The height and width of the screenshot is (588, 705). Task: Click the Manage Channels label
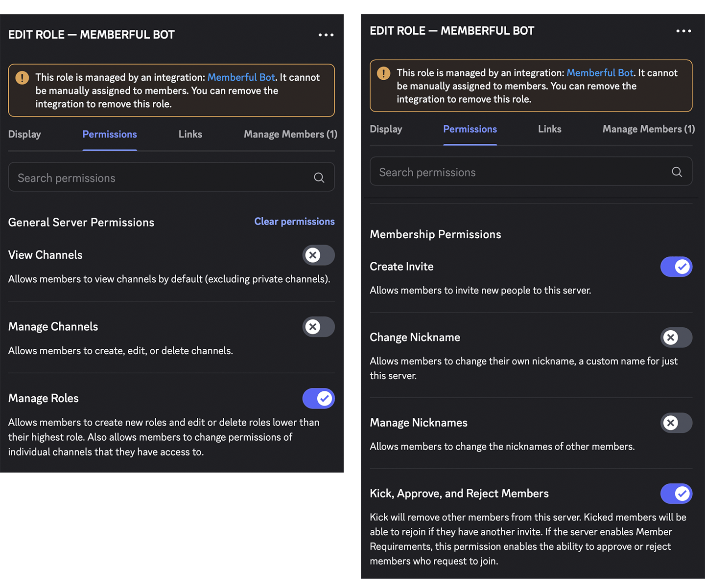point(53,327)
